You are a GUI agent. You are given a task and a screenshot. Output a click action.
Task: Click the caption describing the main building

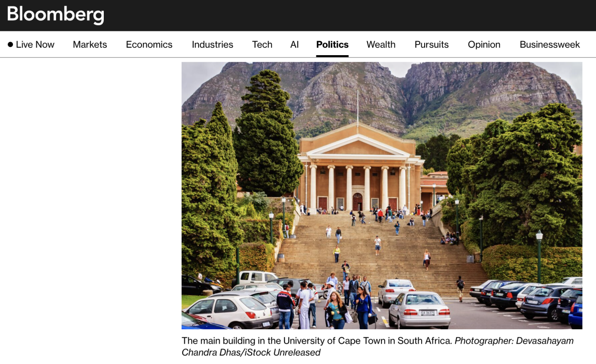pos(317,341)
